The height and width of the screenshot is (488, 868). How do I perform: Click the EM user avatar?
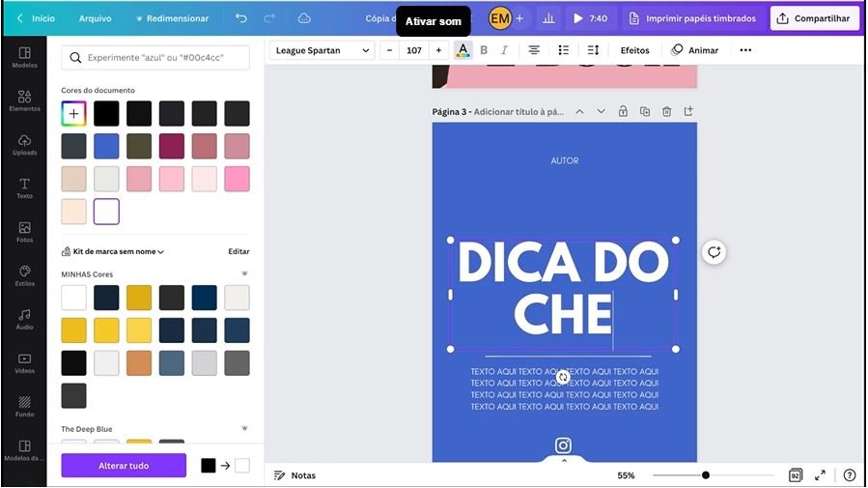[x=500, y=18]
